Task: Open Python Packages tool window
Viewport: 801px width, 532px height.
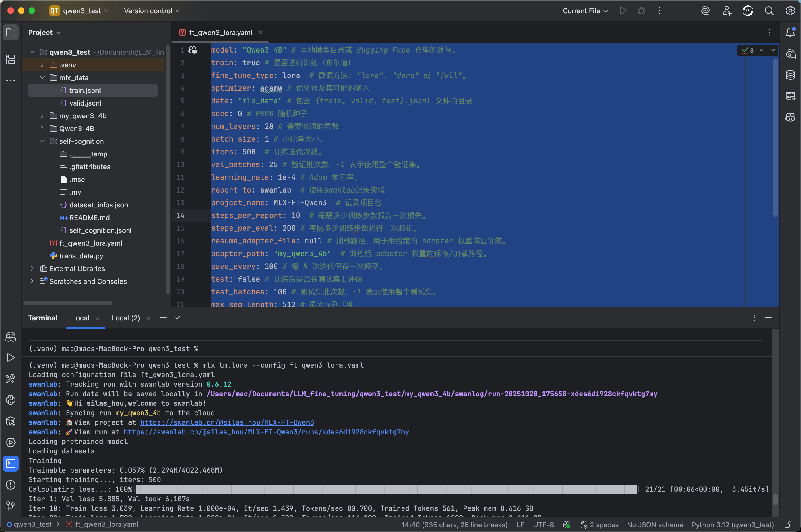Action: coord(11,421)
